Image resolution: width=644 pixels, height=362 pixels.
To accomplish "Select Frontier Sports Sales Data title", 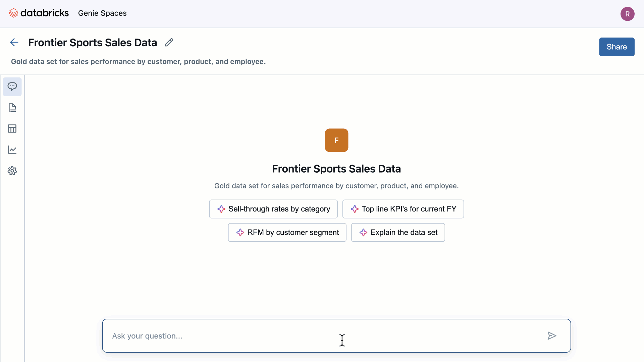I will (93, 43).
